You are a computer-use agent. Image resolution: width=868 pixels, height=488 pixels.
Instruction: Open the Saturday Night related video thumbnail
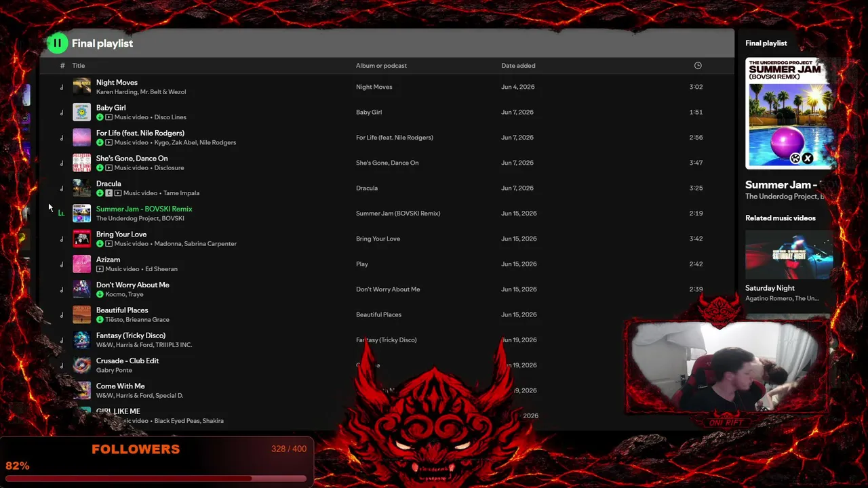789,255
